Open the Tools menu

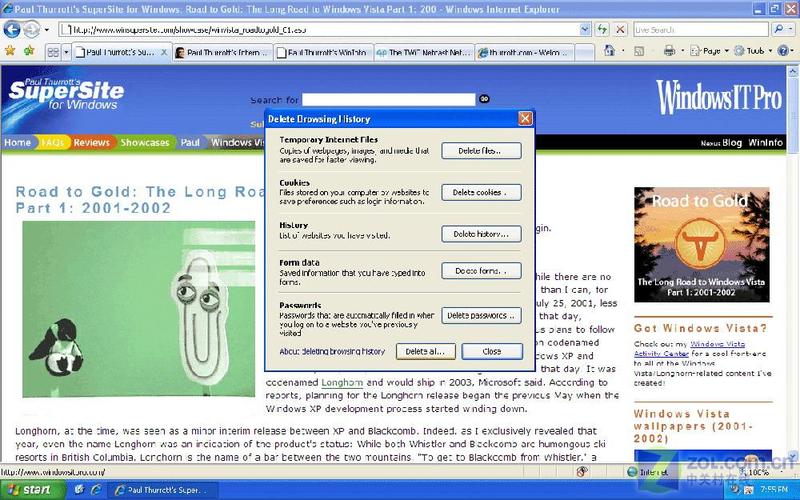pyautogui.click(x=753, y=51)
